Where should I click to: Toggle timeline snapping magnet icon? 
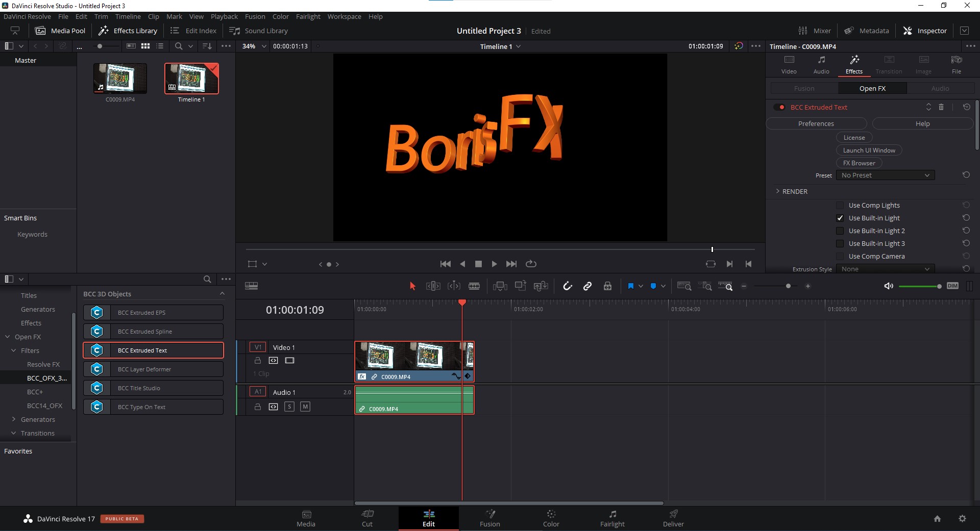tap(567, 286)
